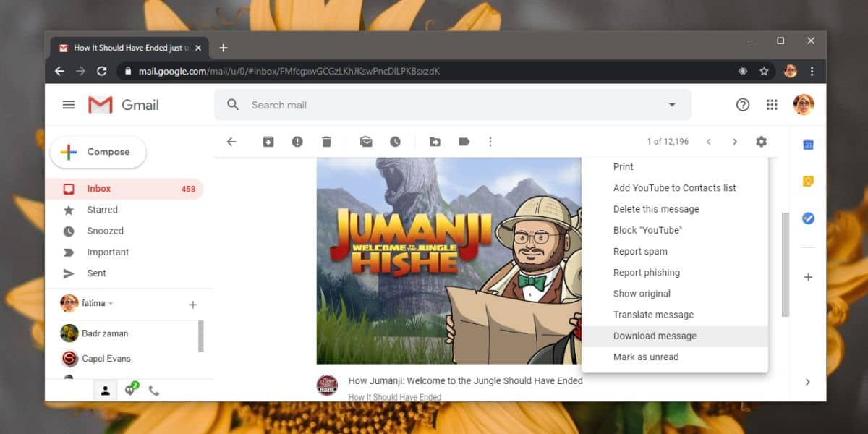Screen dimensions: 868x434
Task: Open Hangouts conversations tab
Action: (x=131, y=390)
